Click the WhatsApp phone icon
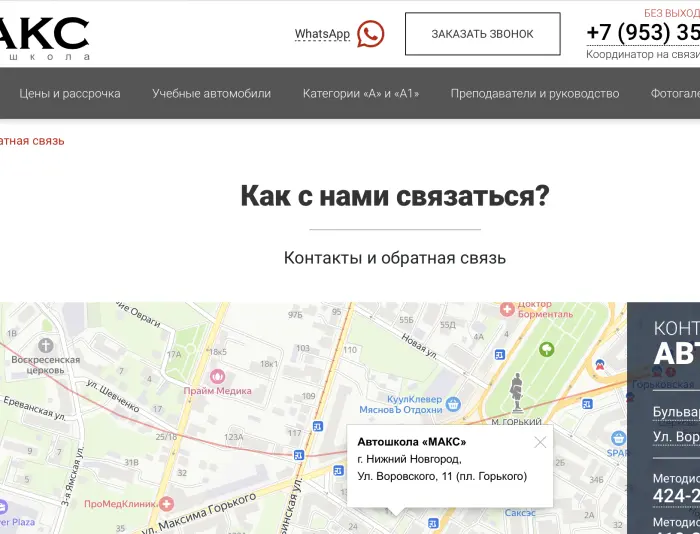The height and width of the screenshot is (534, 700). pos(370,34)
